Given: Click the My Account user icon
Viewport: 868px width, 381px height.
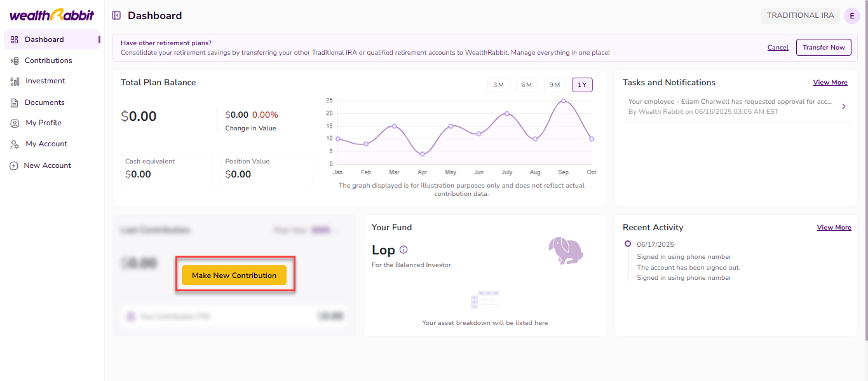Looking at the screenshot, I should click(14, 144).
